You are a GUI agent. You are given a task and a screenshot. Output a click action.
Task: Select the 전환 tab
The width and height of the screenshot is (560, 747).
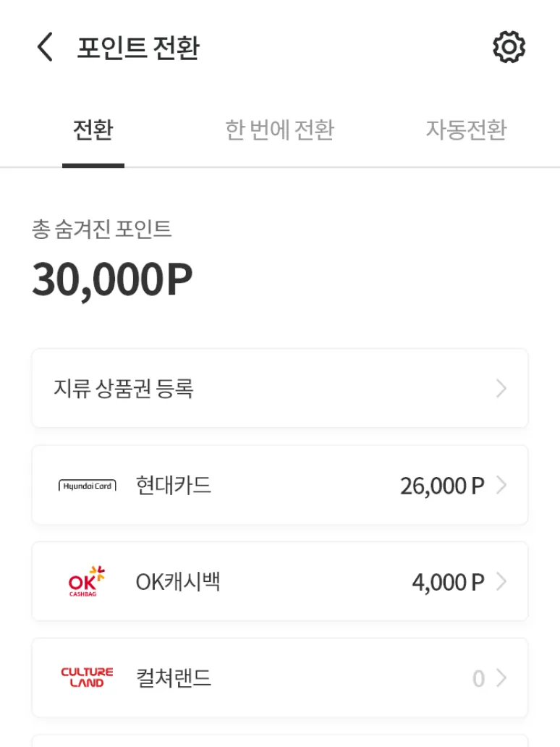tap(93, 130)
